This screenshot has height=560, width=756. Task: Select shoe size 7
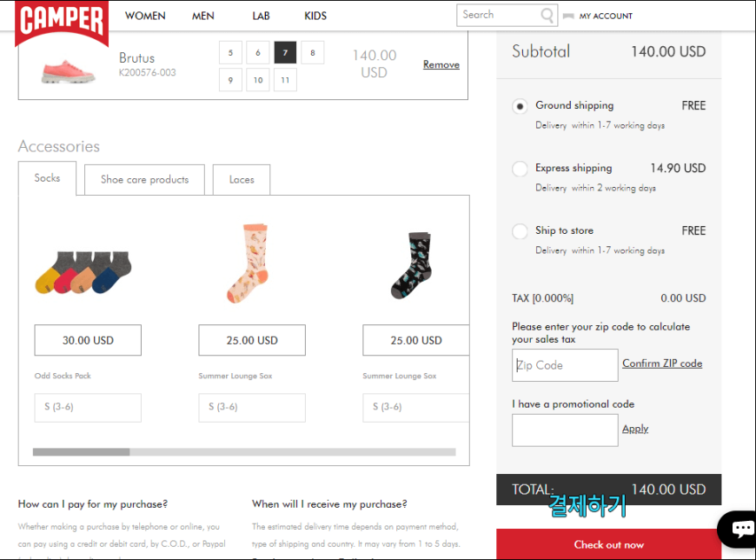click(x=285, y=52)
